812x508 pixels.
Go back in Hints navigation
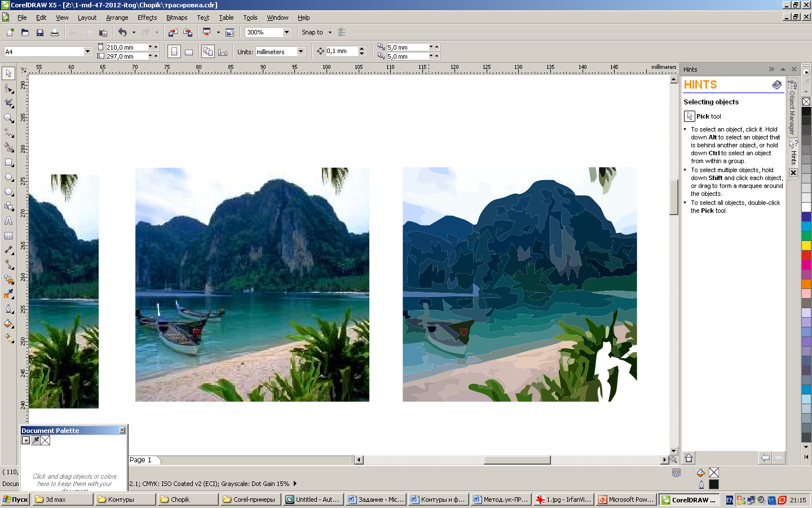765,458
